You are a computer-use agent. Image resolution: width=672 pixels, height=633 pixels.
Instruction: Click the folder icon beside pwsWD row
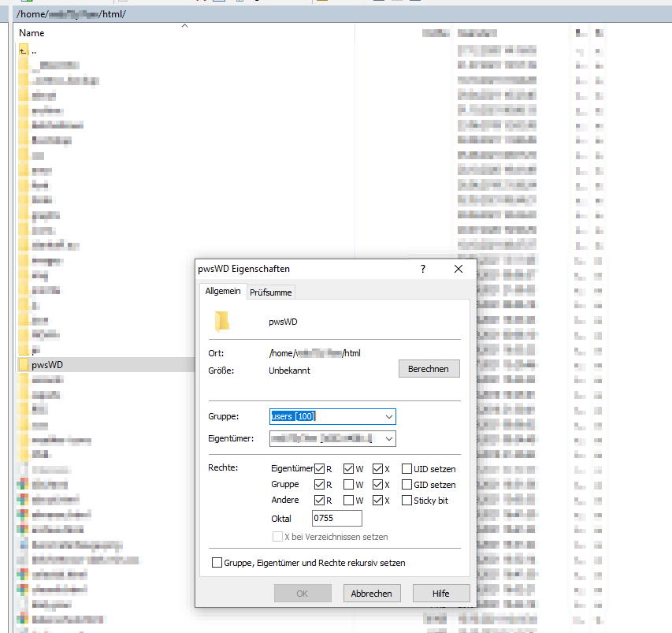(24, 365)
